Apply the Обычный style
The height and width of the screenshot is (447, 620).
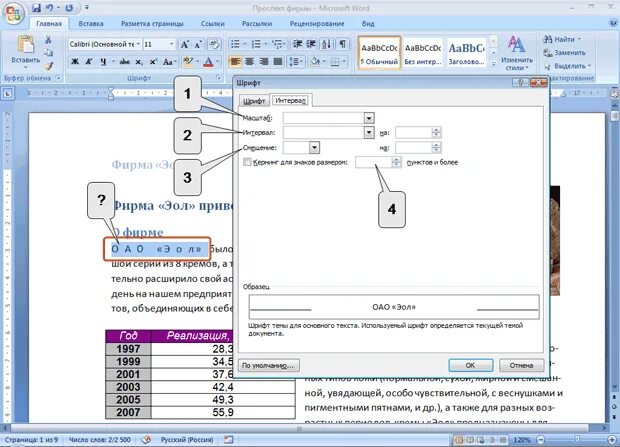(x=380, y=53)
